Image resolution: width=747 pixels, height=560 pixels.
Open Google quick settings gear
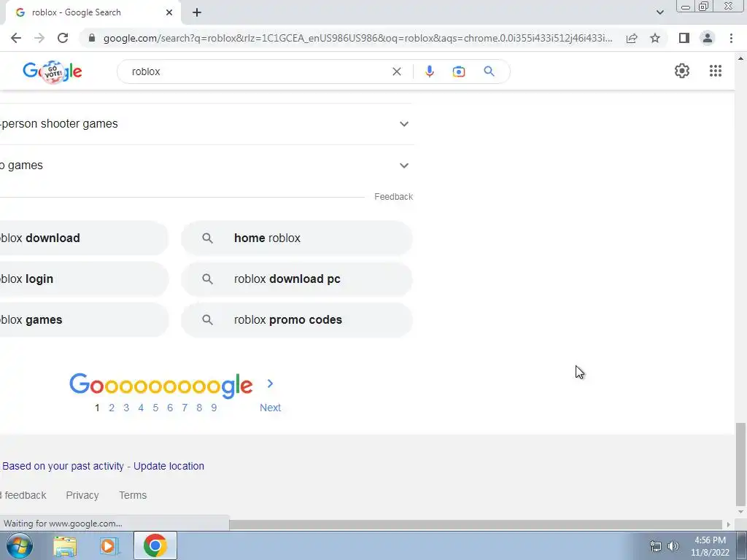coord(682,71)
